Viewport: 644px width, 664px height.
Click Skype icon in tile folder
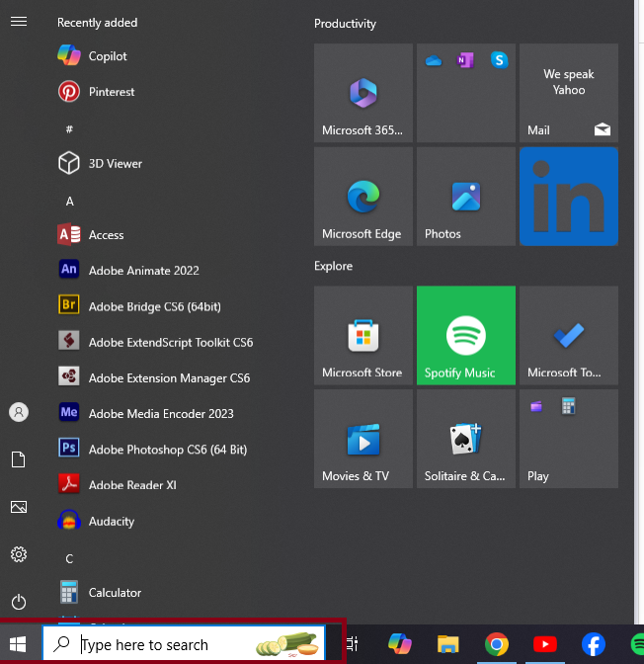coord(499,60)
